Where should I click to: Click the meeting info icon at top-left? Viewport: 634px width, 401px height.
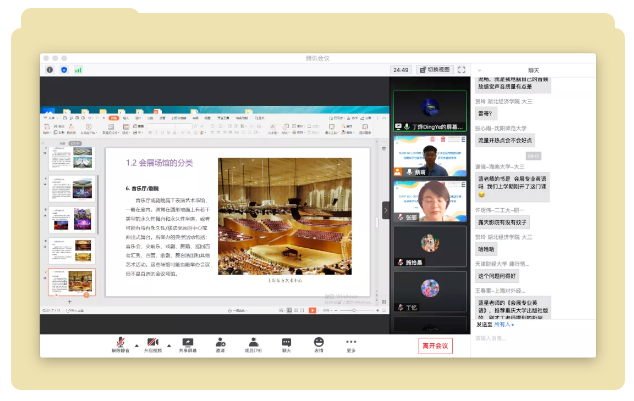pos(50,70)
